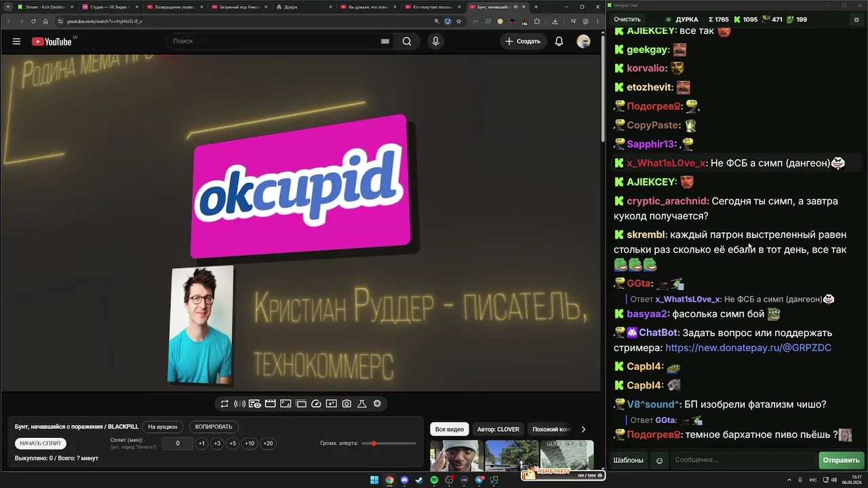Switch to the Студия — VK Видео tab
868x488 pixels.
(110, 7)
